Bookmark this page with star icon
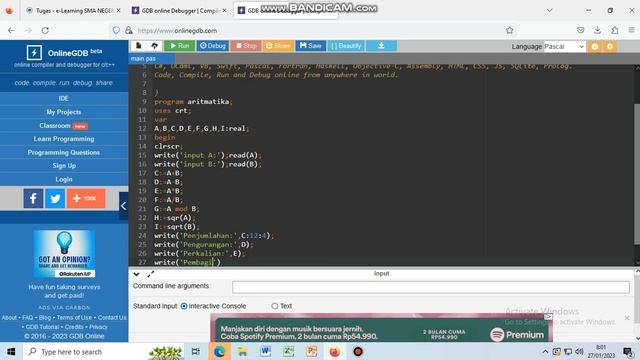The width and height of the screenshot is (640, 360). coord(509,30)
